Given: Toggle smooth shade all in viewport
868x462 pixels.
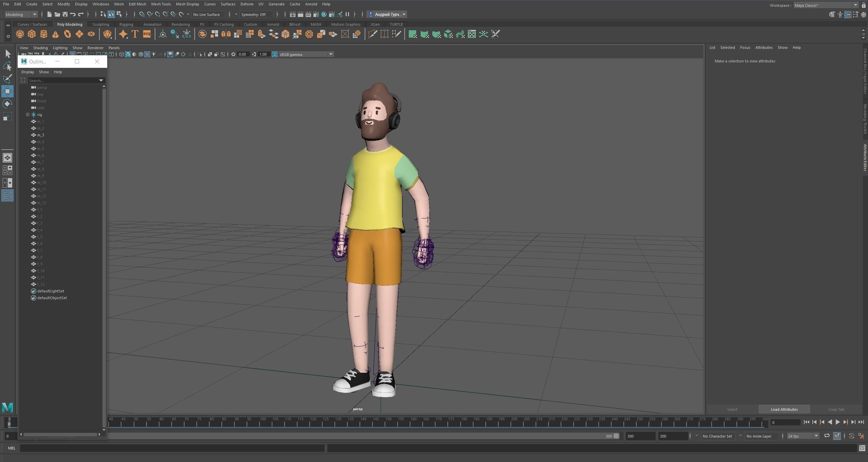Looking at the screenshot, I should (128, 54).
